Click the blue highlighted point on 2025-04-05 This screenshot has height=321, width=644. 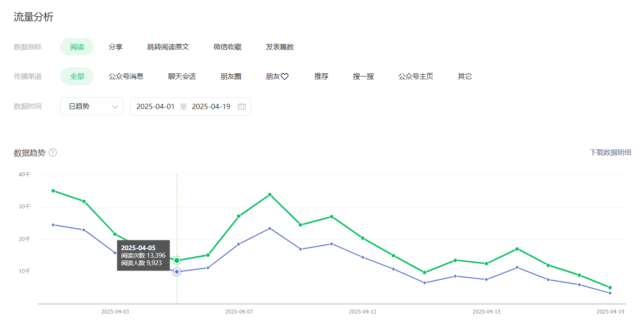tap(177, 272)
